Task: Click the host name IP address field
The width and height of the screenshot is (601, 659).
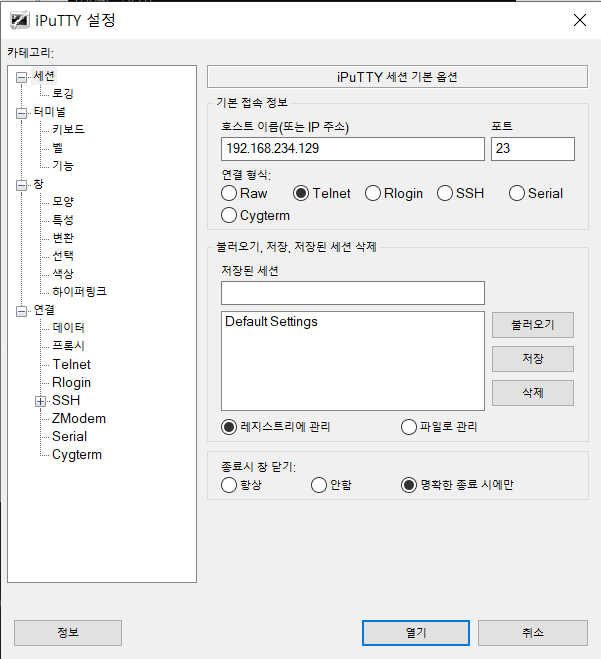Action: 353,149
